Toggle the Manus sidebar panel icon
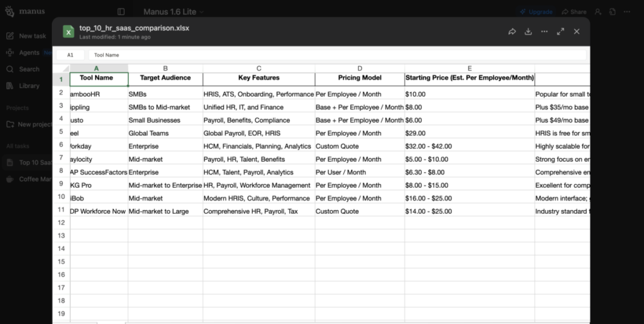This screenshot has height=324, width=644. 121,12
